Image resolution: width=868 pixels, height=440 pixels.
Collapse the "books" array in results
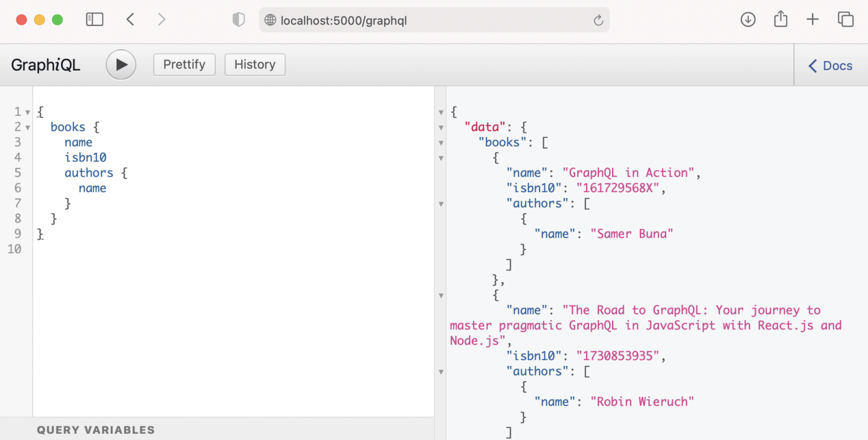pos(441,143)
